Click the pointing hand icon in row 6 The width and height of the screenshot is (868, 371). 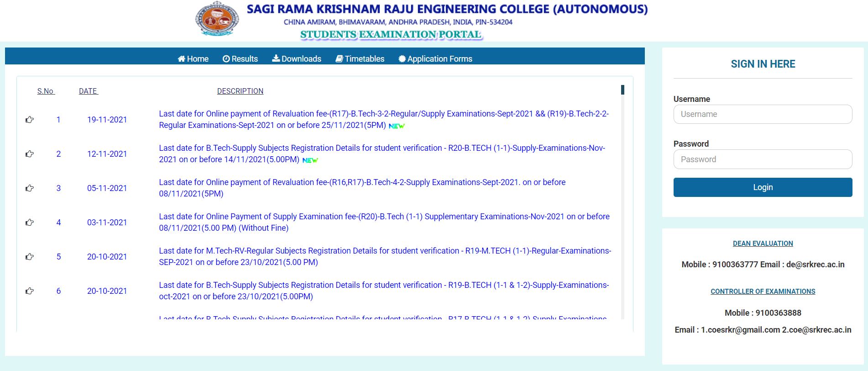30,291
